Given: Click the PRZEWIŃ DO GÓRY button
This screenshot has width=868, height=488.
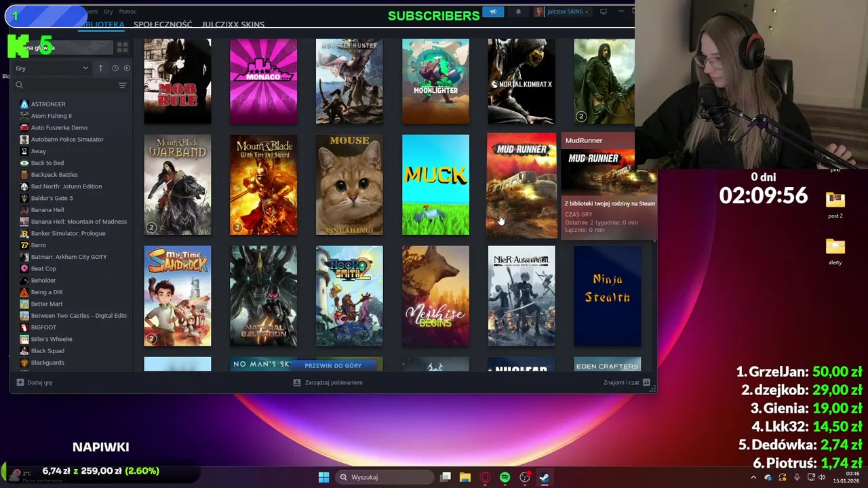Looking at the screenshot, I should point(333,365).
